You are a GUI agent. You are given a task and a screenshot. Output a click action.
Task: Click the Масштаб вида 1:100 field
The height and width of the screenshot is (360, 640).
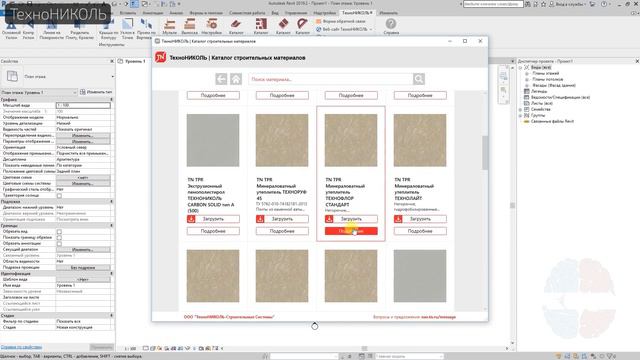click(83, 105)
